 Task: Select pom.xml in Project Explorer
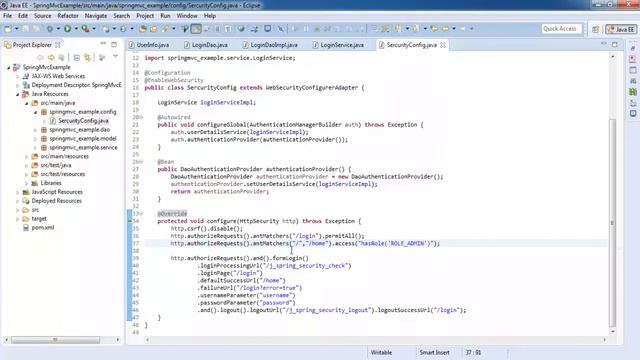point(43,228)
